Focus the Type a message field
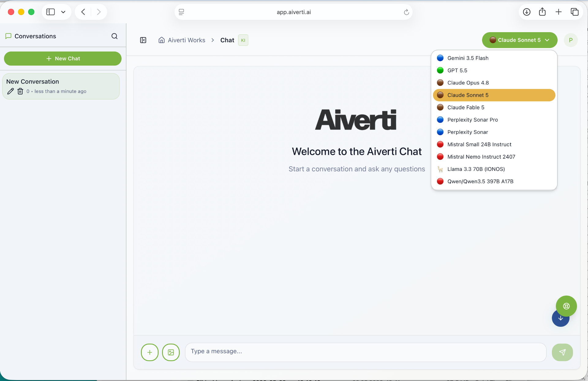The image size is (588, 381). pos(366,352)
